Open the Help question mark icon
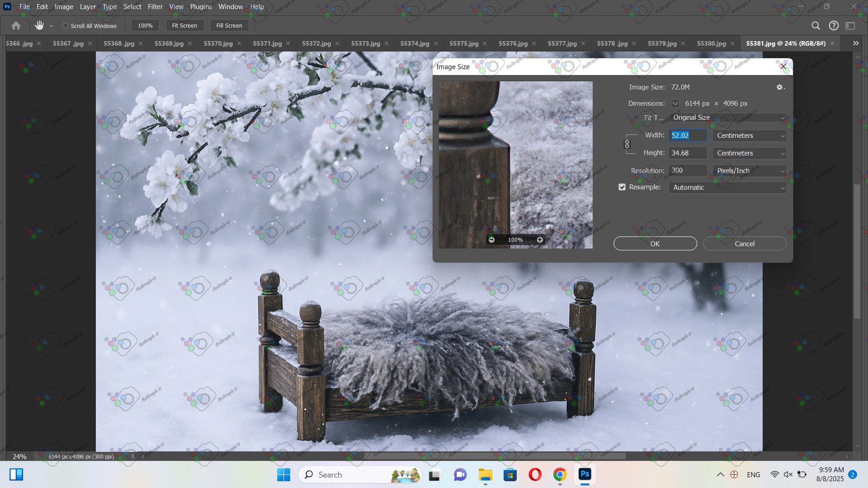This screenshot has height=488, width=868. click(834, 26)
